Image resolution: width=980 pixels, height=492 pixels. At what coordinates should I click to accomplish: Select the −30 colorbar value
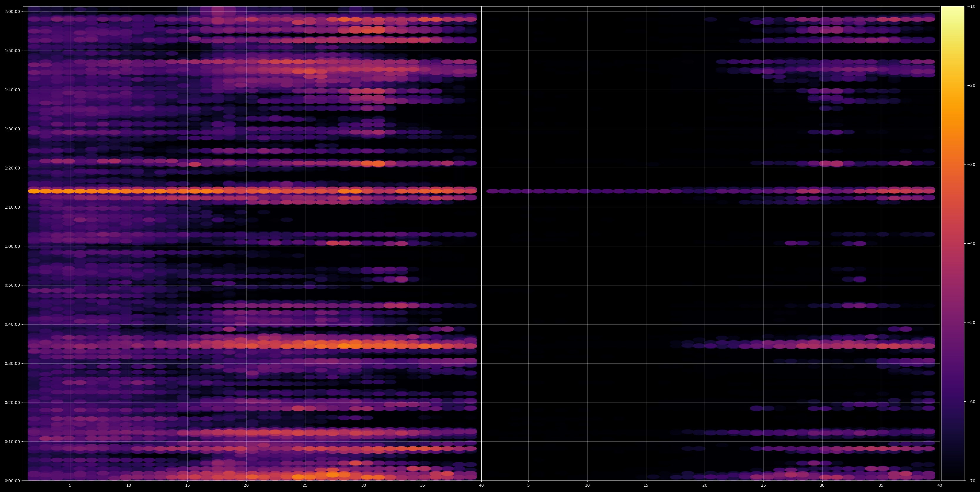click(971, 164)
